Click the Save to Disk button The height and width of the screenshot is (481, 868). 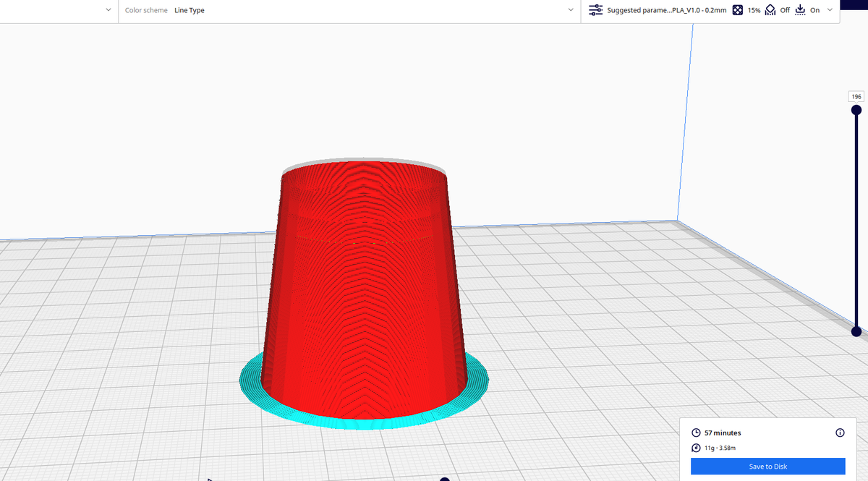click(767, 466)
